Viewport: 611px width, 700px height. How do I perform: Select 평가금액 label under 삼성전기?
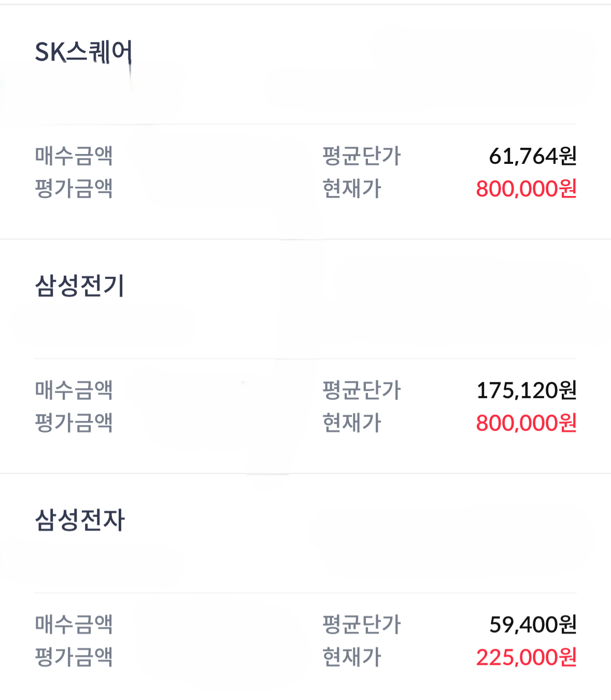pyautogui.click(x=74, y=423)
